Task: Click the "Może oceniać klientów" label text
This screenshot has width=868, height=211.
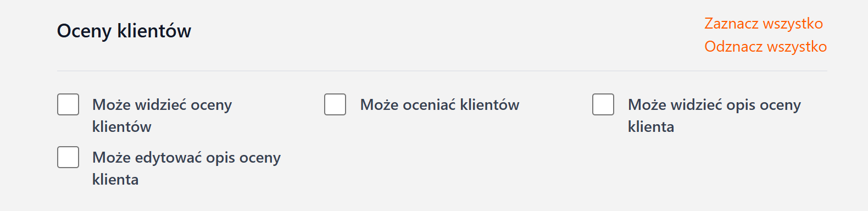Action: pyautogui.click(x=439, y=104)
